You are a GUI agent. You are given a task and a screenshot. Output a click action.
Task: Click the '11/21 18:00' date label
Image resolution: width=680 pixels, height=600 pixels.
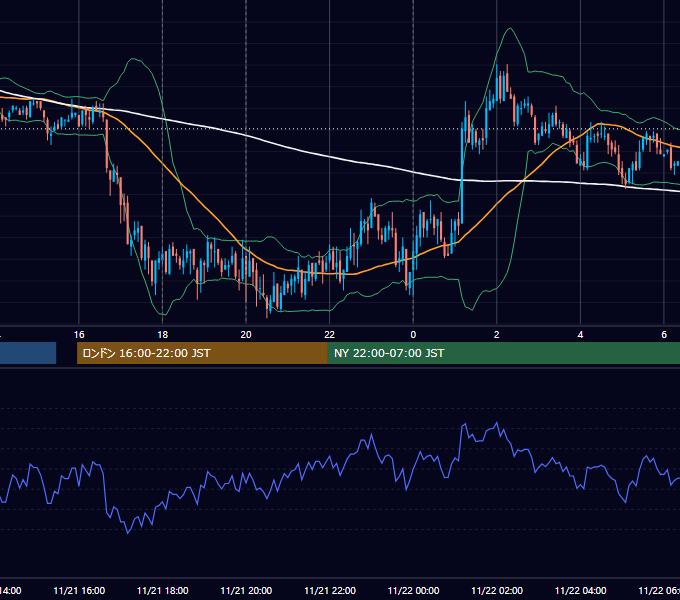click(163, 590)
